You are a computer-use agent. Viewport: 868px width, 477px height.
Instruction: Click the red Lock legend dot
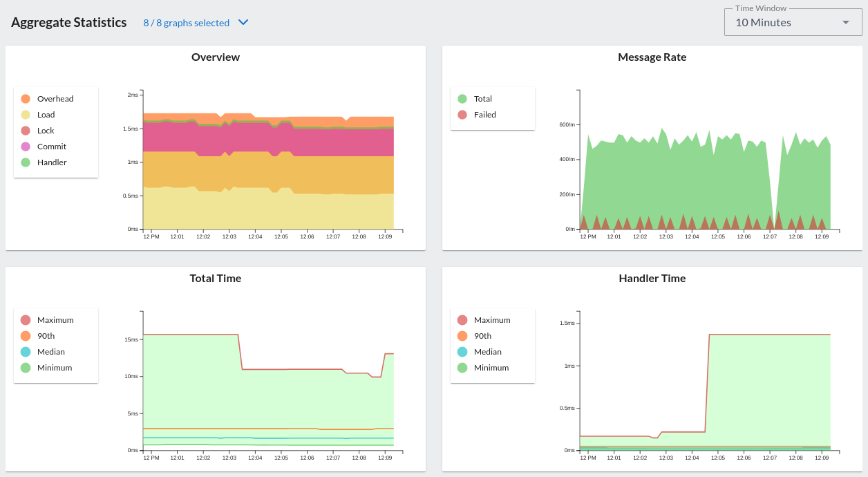click(x=26, y=131)
